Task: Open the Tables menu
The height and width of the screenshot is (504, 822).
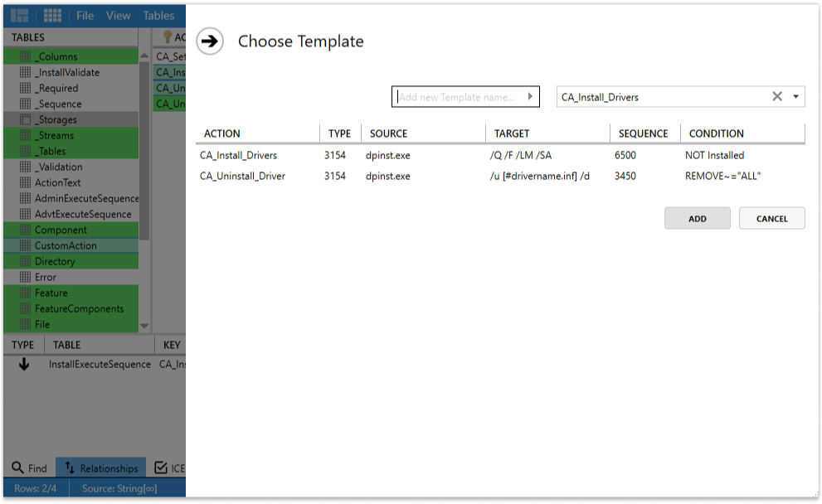Action: pyautogui.click(x=158, y=16)
